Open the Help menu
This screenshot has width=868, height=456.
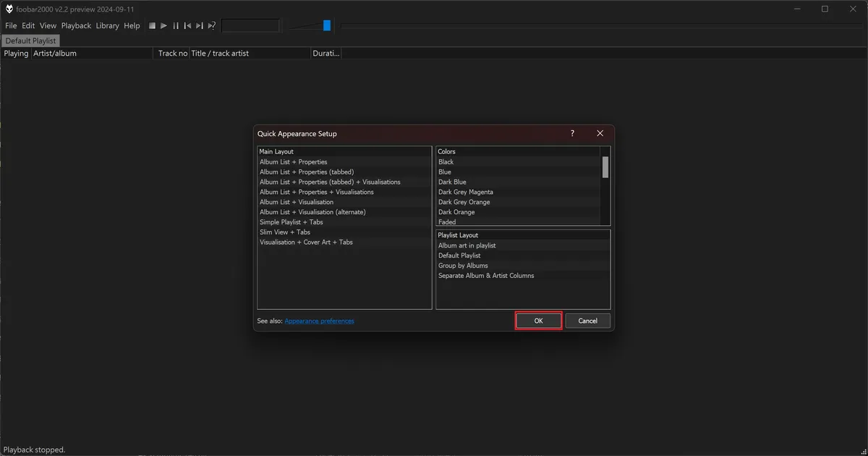[132, 25]
